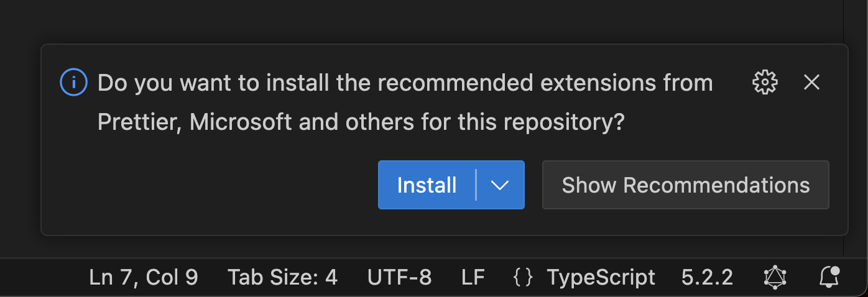Click the empty editor area above notification
Screen dimensions: 868x297
[434, 22]
